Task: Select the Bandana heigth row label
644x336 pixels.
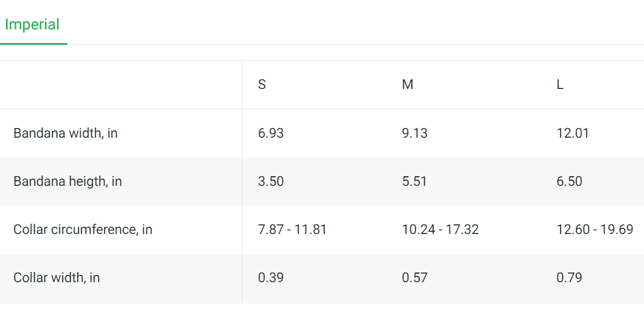Action: (x=67, y=182)
